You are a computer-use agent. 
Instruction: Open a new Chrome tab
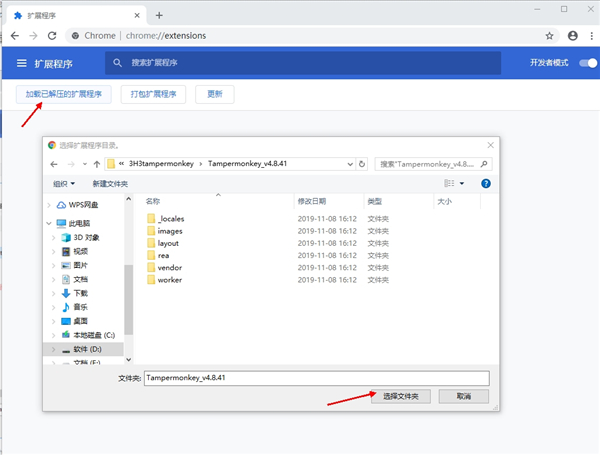(159, 15)
